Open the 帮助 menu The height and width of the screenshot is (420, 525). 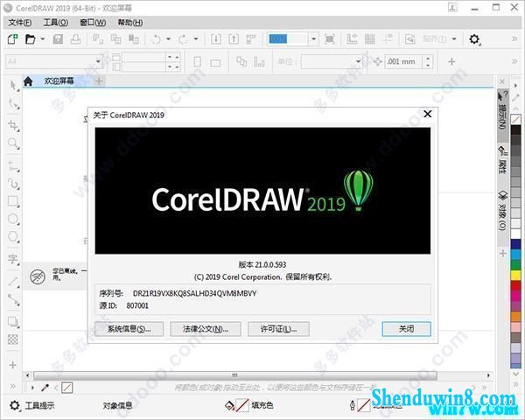129,23
